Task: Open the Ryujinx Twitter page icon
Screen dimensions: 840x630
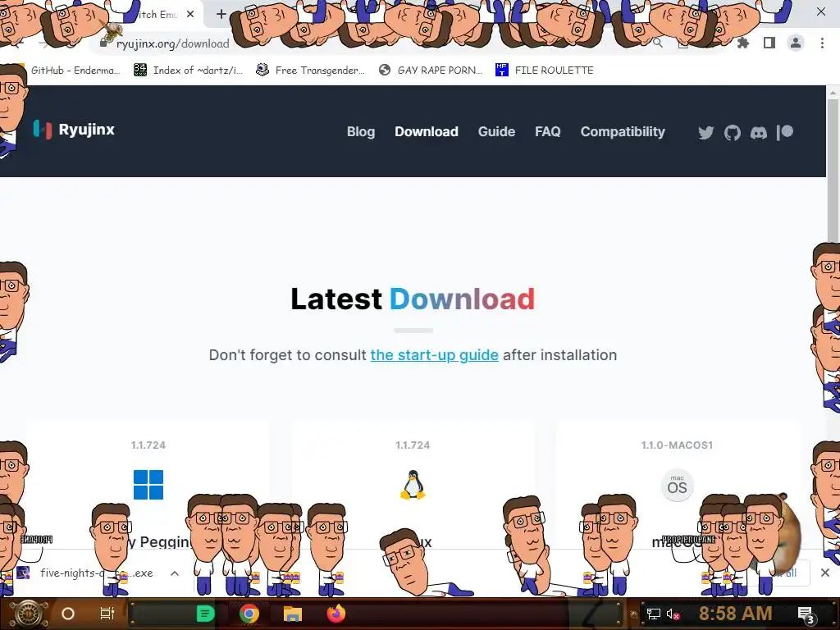Action: [x=705, y=132]
